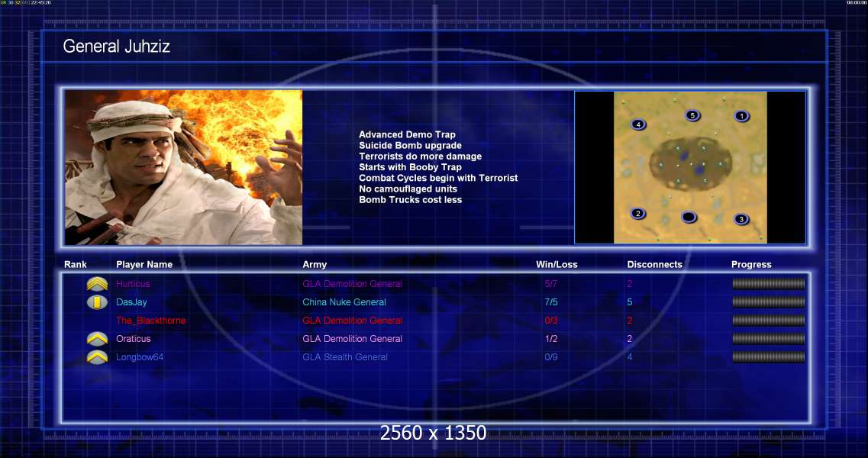Viewport: 868px width, 458px height.
Task: Click 'GLA Stealth General' army text
Action: point(345,357)
